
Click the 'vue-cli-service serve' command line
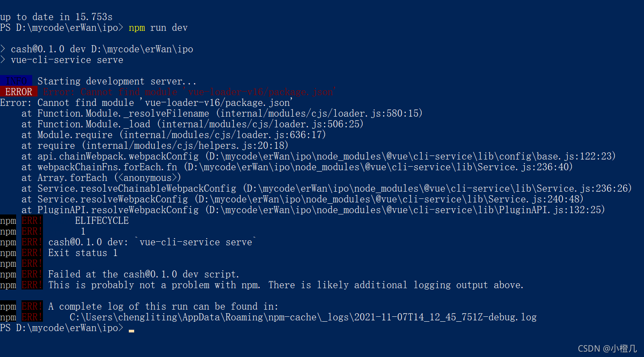67,60
